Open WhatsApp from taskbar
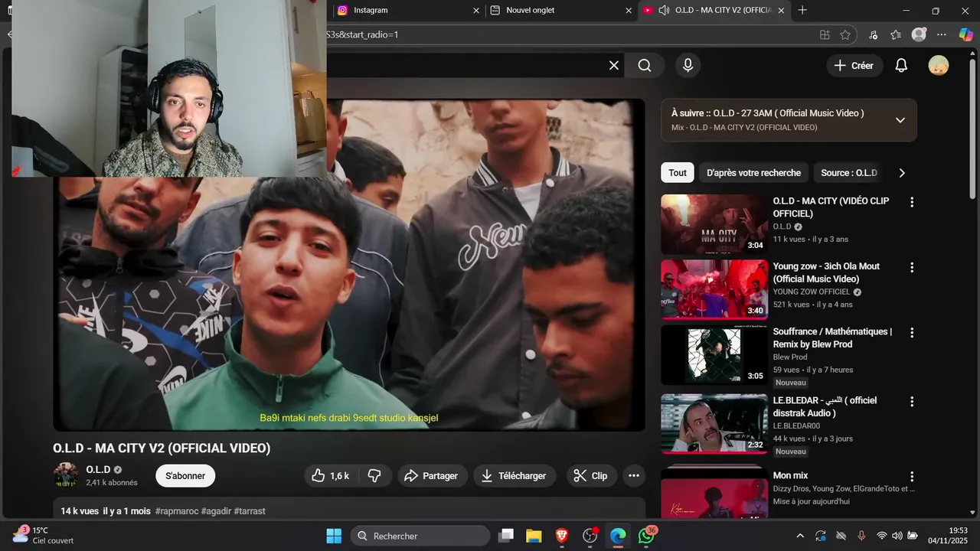 (x=647, y=536)
